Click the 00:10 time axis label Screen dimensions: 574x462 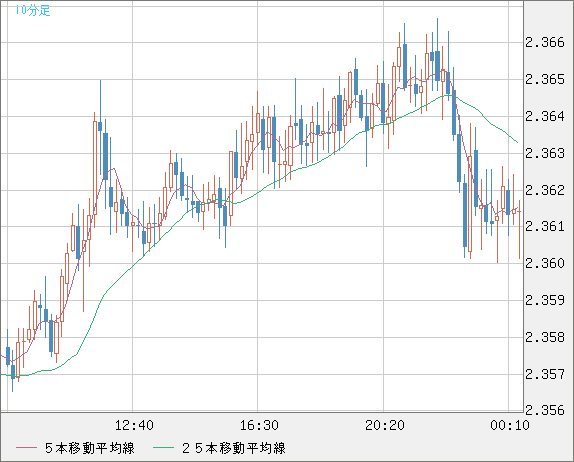pos(510,425)
